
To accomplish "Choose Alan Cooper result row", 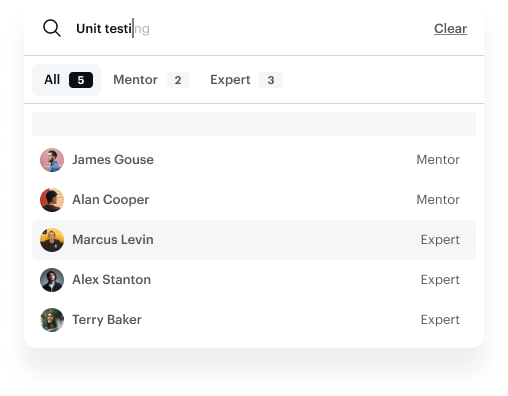I will click(x=254, y=200).
